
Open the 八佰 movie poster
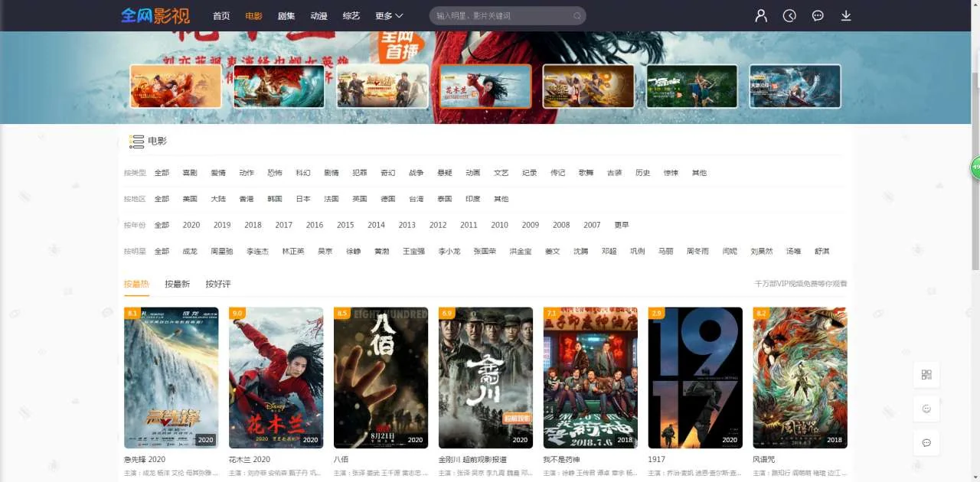point(381,377)
